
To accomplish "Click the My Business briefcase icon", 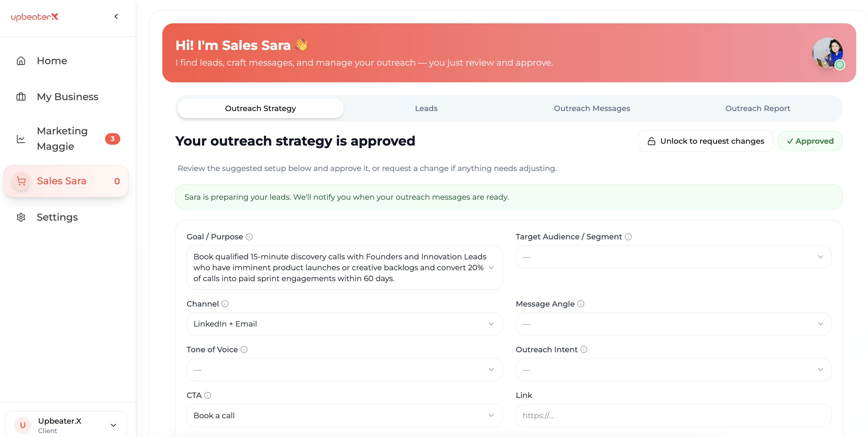I will [x=21, y=97].
